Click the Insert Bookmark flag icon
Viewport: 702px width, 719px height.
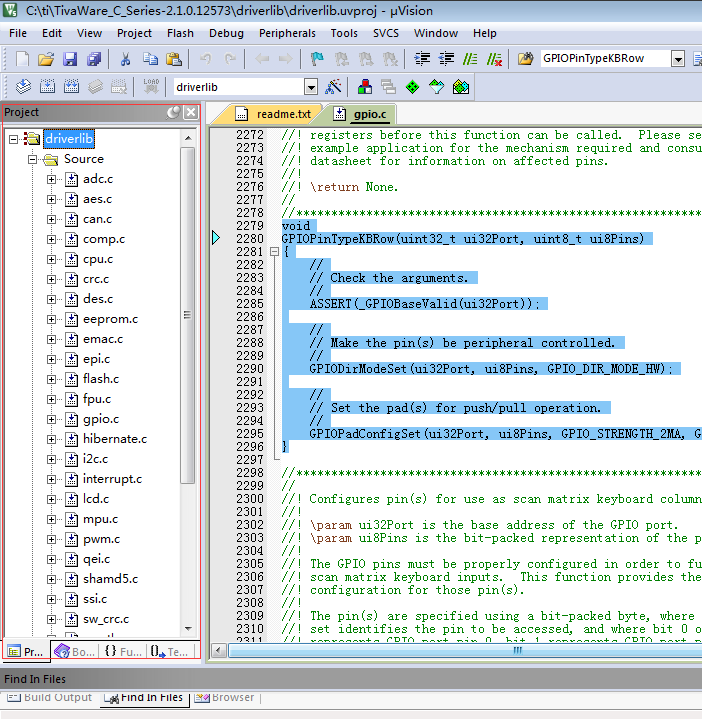coord(317,59)
